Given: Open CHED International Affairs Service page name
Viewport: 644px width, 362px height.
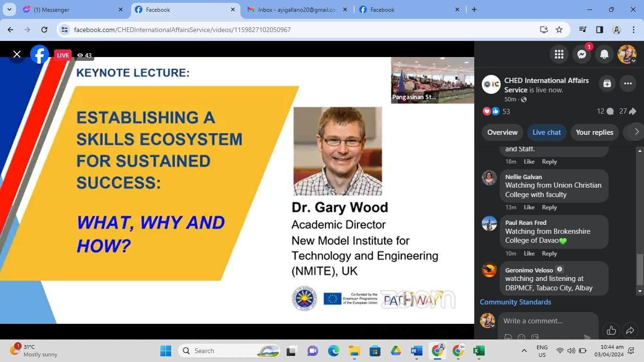Looking at the screenshot, I should [x=546, y=85].
